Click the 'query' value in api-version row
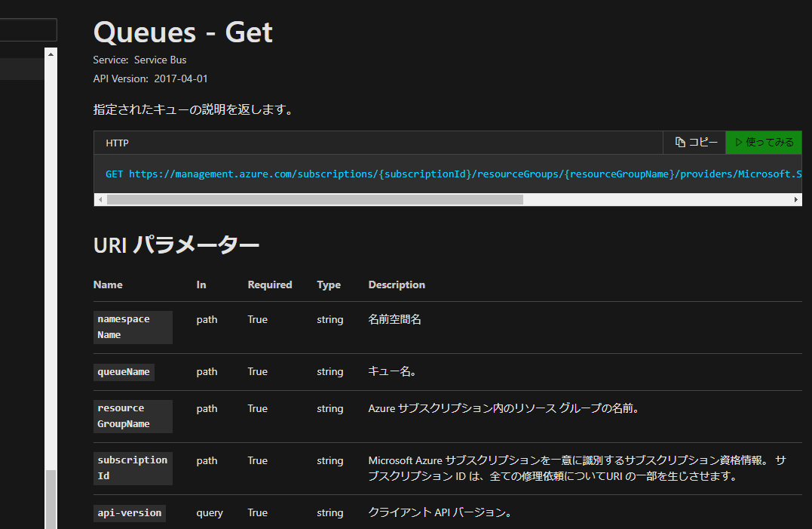 (210, 513)
